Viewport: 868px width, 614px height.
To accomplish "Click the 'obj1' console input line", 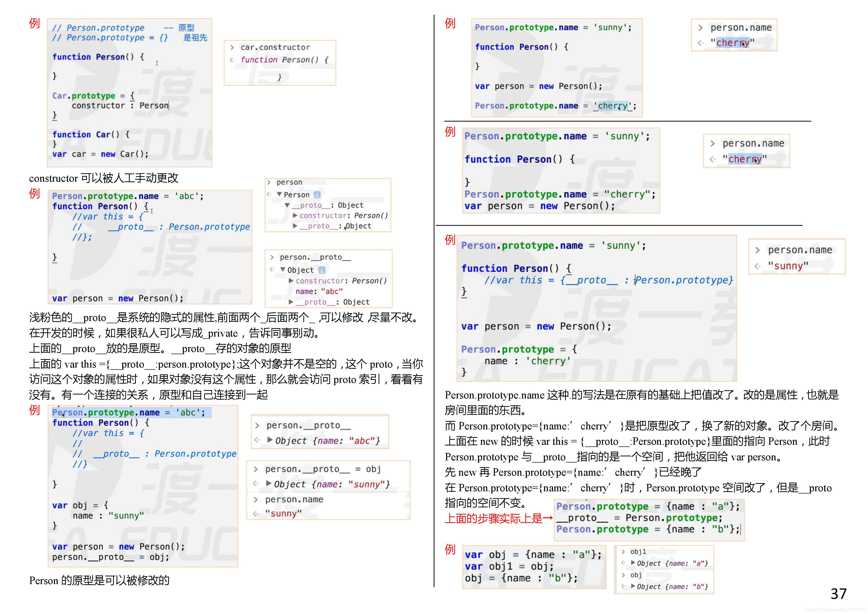I will [638, 552].
